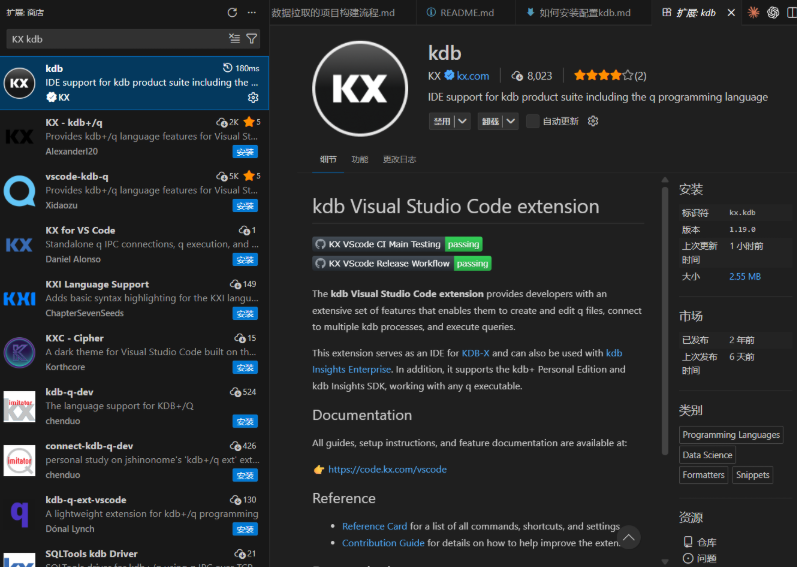Screen dimensions: 797x567
Task: Close the 扩展: kdb tab
Action: (731, 13)
